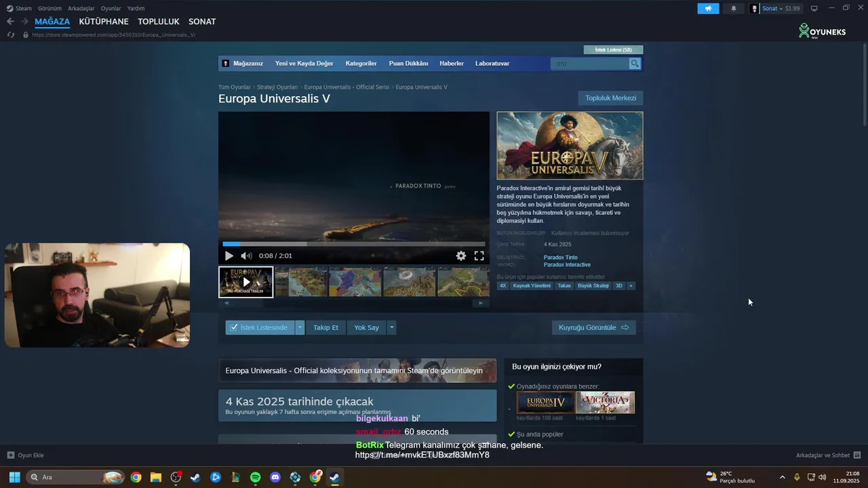This screenshot has width=868, height=488.
Task: Play the trailer video
Action: click(x=229, y=256)
